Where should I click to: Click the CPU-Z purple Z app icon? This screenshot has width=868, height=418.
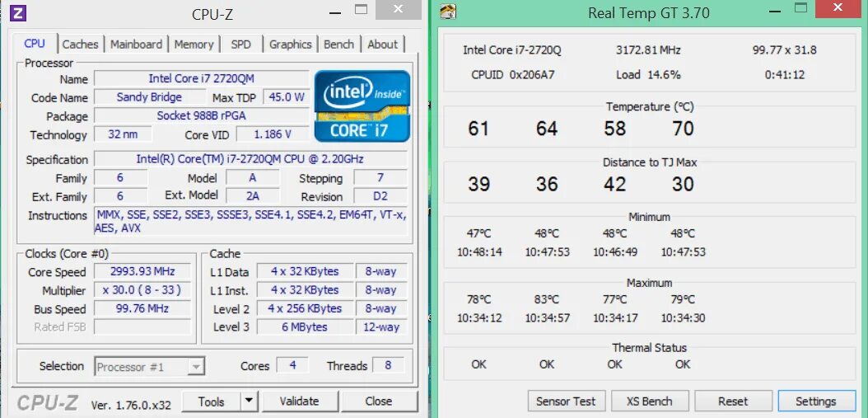click(x=18, y=12)
